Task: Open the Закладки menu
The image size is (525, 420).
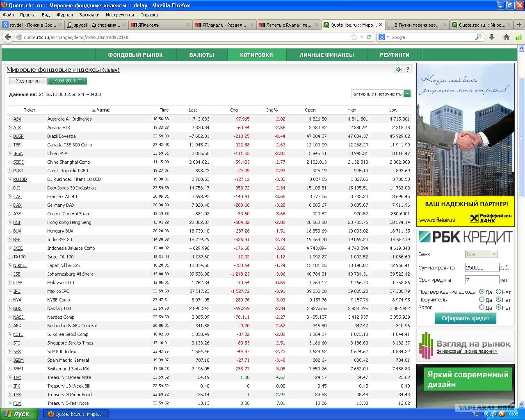Action: tap(89, 14)
